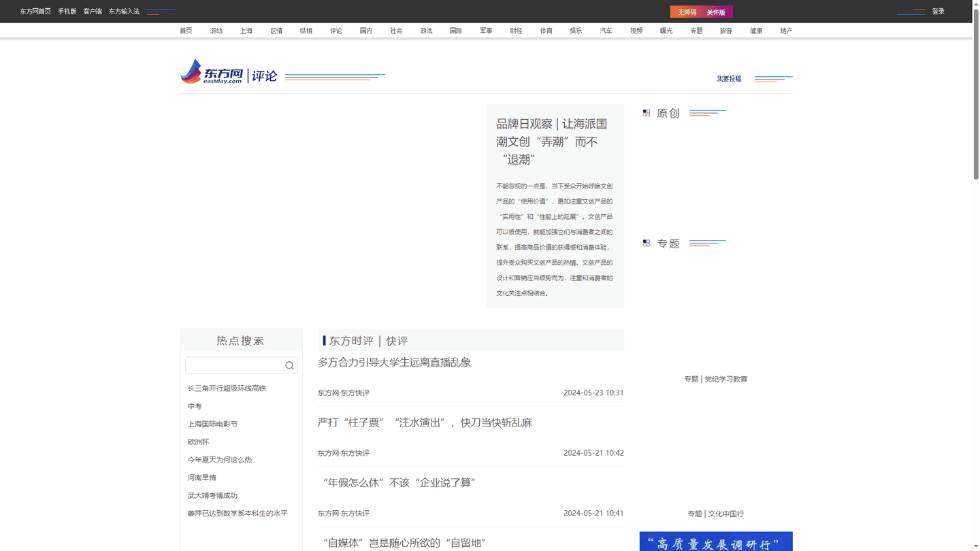The image size is (980, 551).
Task: Open the 区情 nav item
Action: pos(276,31)
